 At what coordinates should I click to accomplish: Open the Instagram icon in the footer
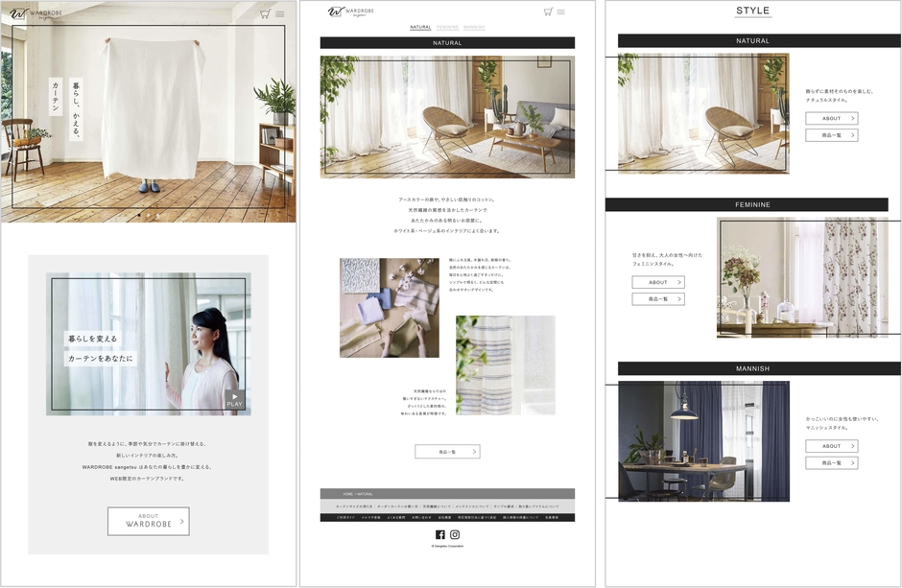pos(454,534)
